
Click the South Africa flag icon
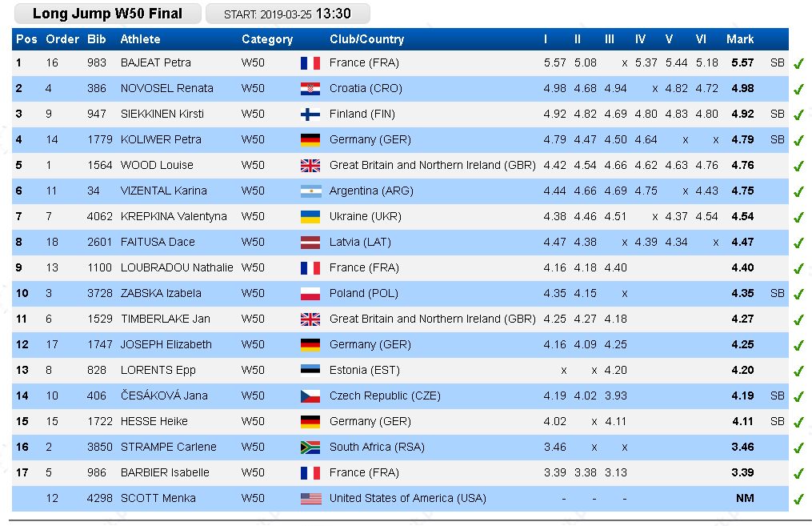(x=310, y=448)
